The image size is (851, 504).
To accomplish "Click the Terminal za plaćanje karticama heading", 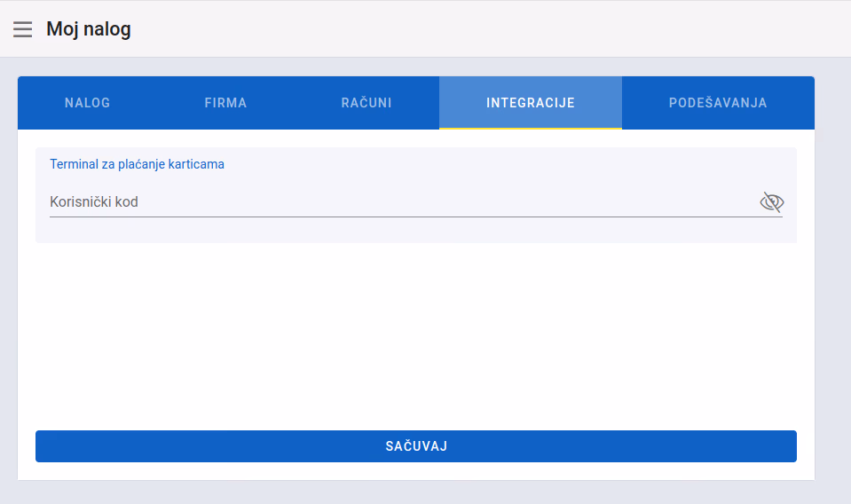I will tap(137, 164).
